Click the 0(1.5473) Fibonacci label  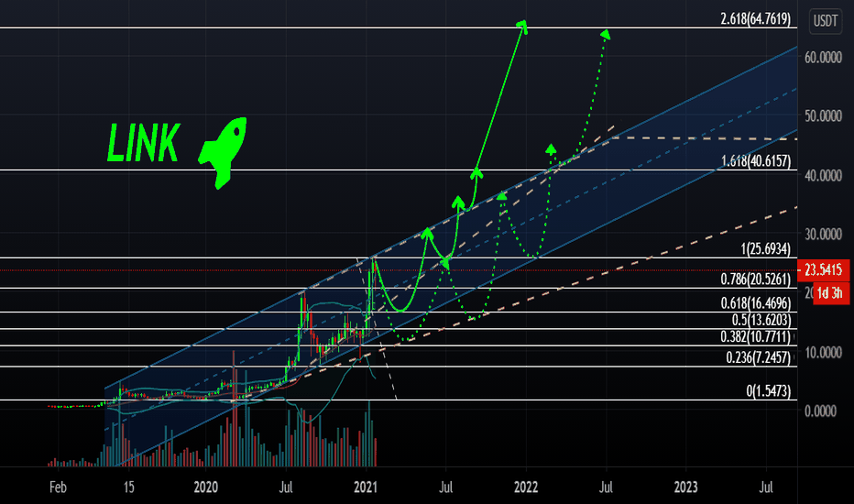tap(769, 390)
